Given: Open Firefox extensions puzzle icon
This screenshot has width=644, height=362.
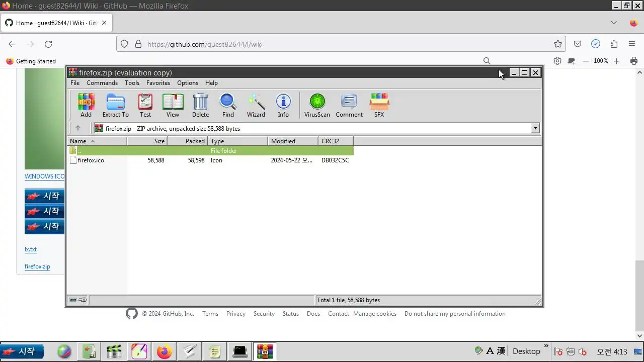Looking at the screenshot, I should click(614, 44).
